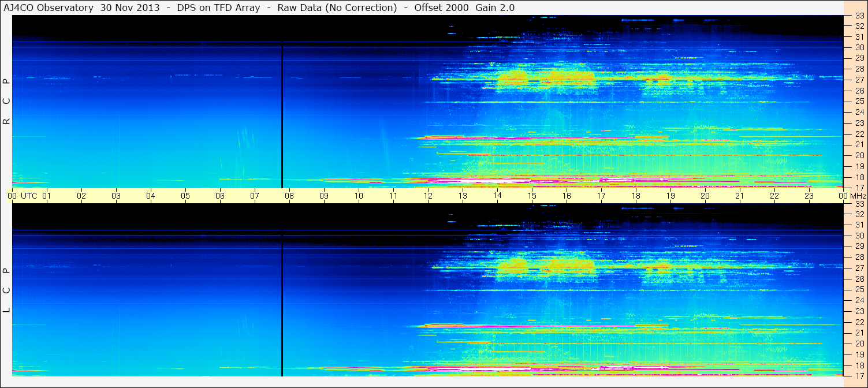
Task: Click LCP panel 17 MHz scale label
Action: point(859,376)
